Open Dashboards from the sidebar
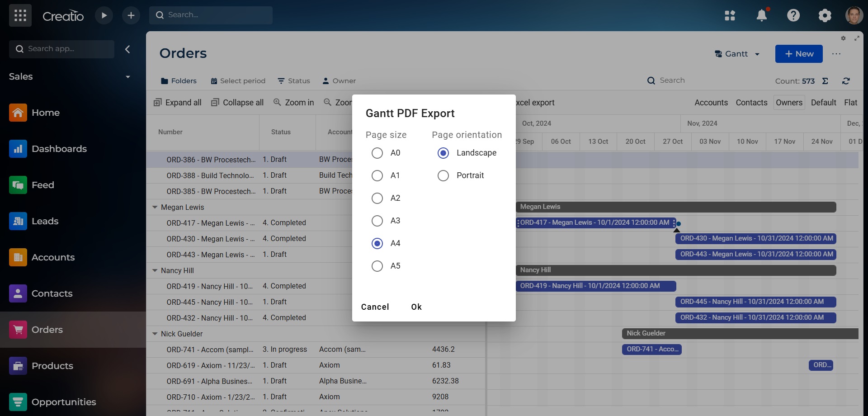Image resolution: width=868 pixels, height=416 pixels. (59, 148)
